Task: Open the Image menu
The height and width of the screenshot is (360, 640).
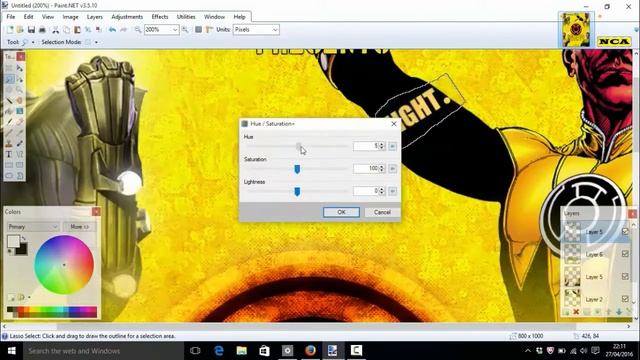Action: coord(70,17)
